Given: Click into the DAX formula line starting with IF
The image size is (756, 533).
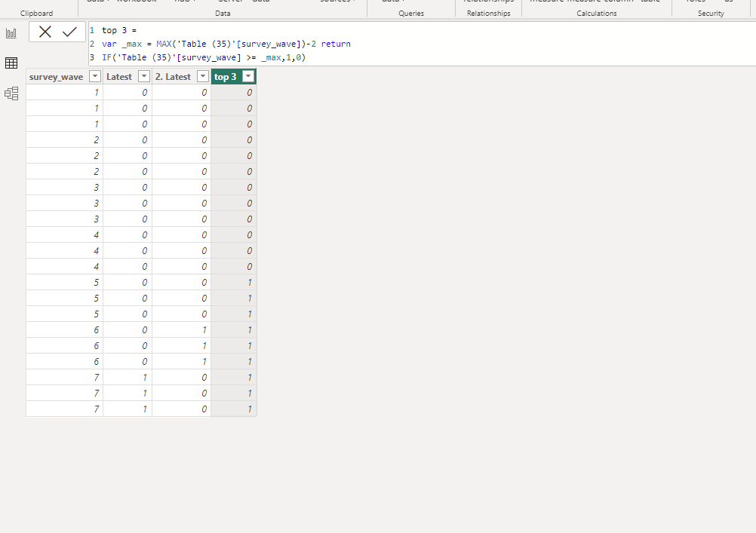Looking at the screenshot, I should pos(204,57).
